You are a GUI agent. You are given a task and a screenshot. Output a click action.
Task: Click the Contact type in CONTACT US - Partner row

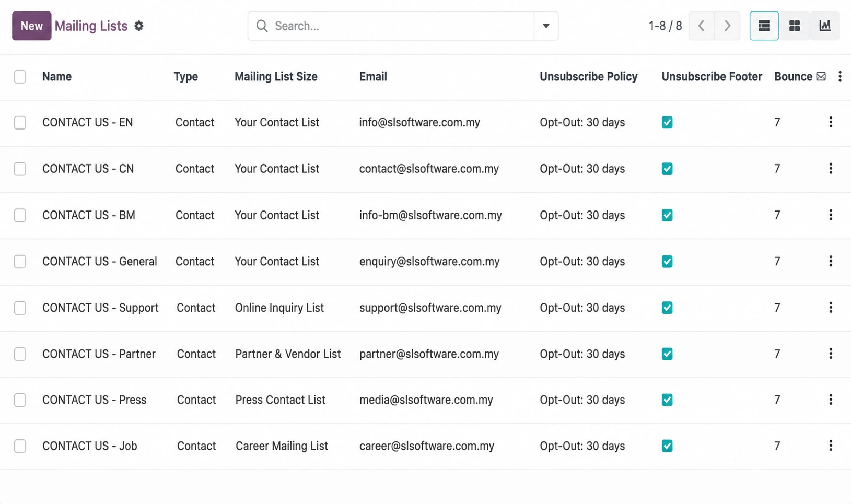point(196,354)
